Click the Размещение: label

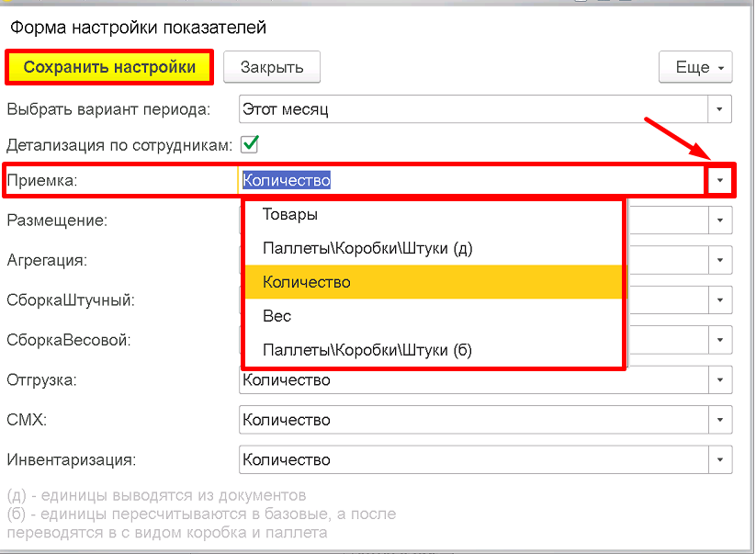tap(57, 220)
